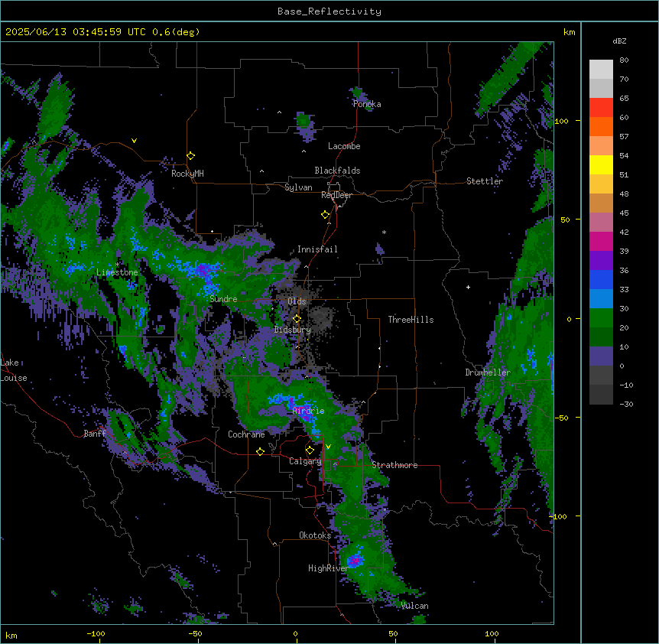Select the Limestone label
This screenshot has height=644, width=659.
pyautogui.click(x=117, y=272)
